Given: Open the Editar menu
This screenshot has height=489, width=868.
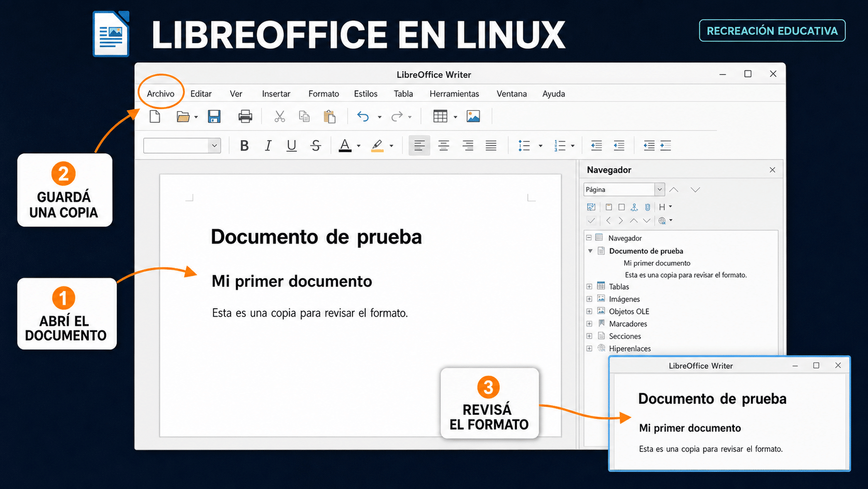Looking at the screenshot, I should coord(201,94).
